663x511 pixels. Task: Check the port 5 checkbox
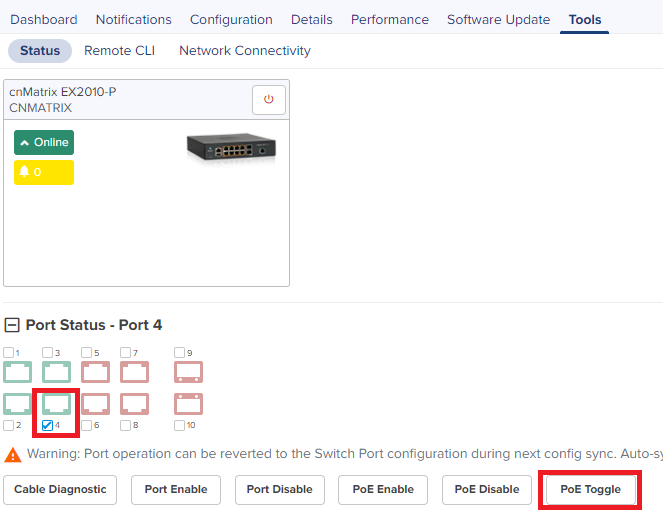[x=86, y=353]
